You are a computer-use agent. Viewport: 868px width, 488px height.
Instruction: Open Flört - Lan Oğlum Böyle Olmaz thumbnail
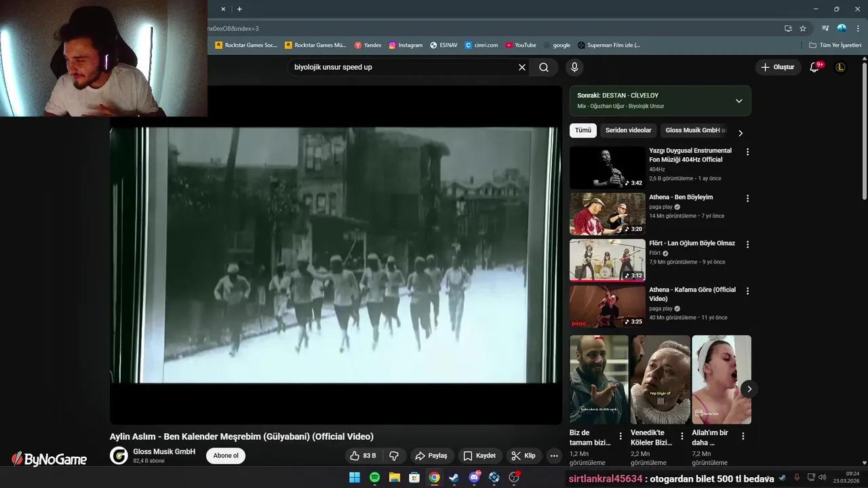click(608, 260)
